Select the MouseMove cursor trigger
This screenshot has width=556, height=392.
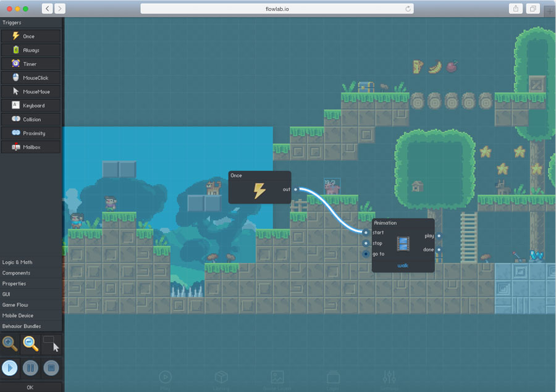(x=31, y=92)
